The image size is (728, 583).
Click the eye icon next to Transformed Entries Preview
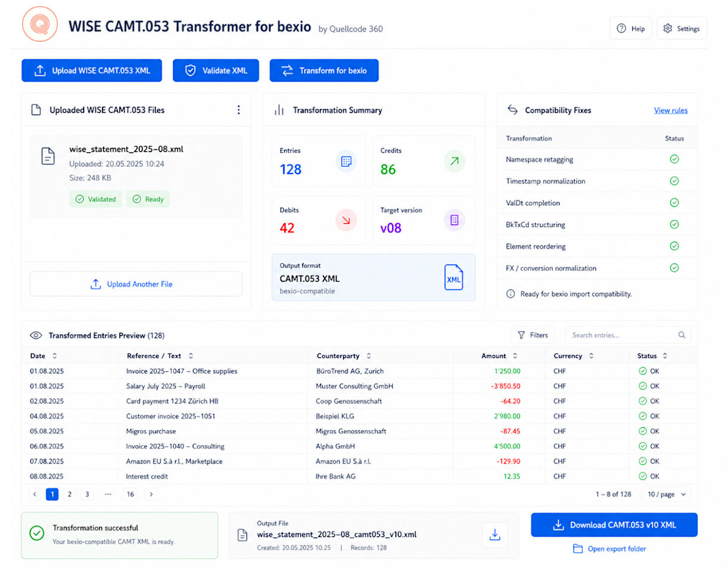(36, 335)
